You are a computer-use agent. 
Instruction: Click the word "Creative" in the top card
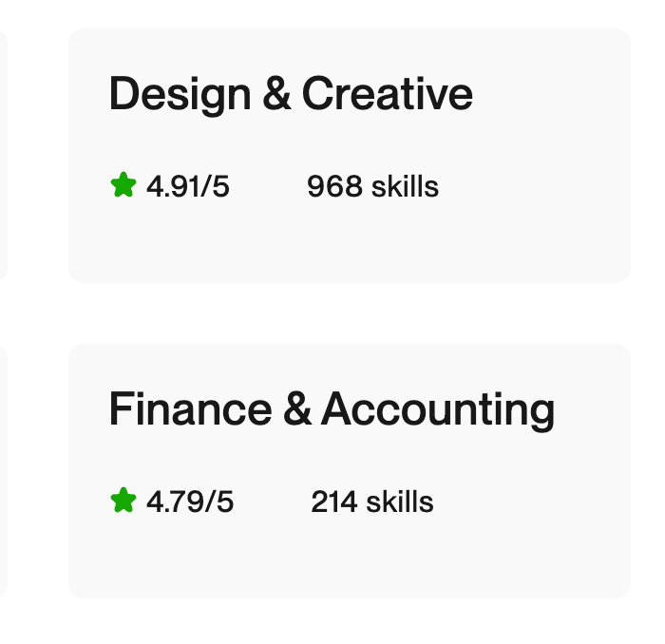388,95
